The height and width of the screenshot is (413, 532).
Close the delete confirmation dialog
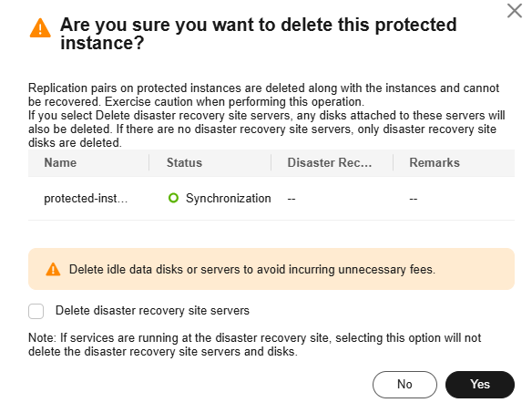(x=515, y=11)
